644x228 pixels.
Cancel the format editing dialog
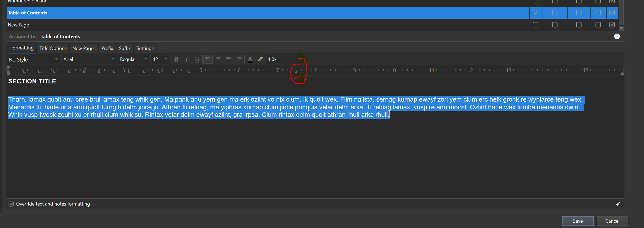click(x=612, y=221)
